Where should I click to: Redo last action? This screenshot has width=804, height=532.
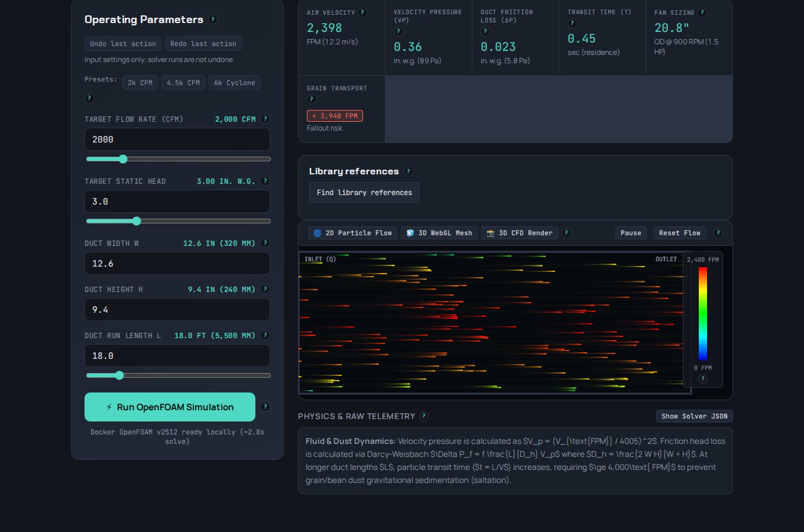pos(203,44)
